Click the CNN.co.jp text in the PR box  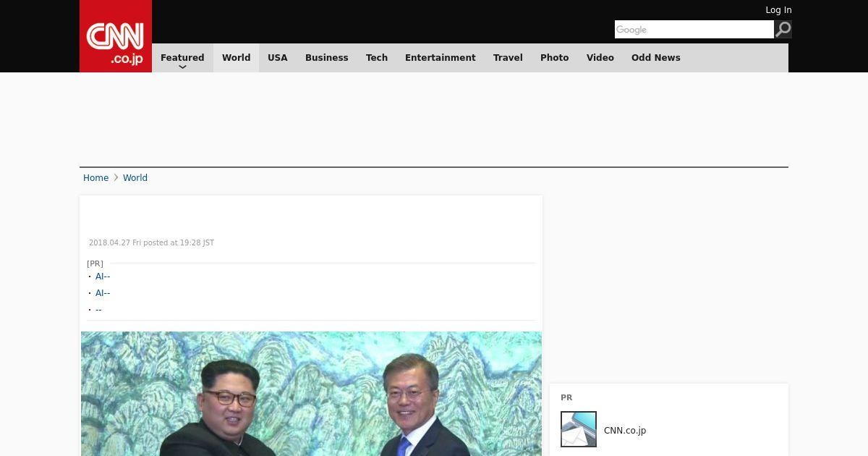pyautogui.click(x=625, y=431)
